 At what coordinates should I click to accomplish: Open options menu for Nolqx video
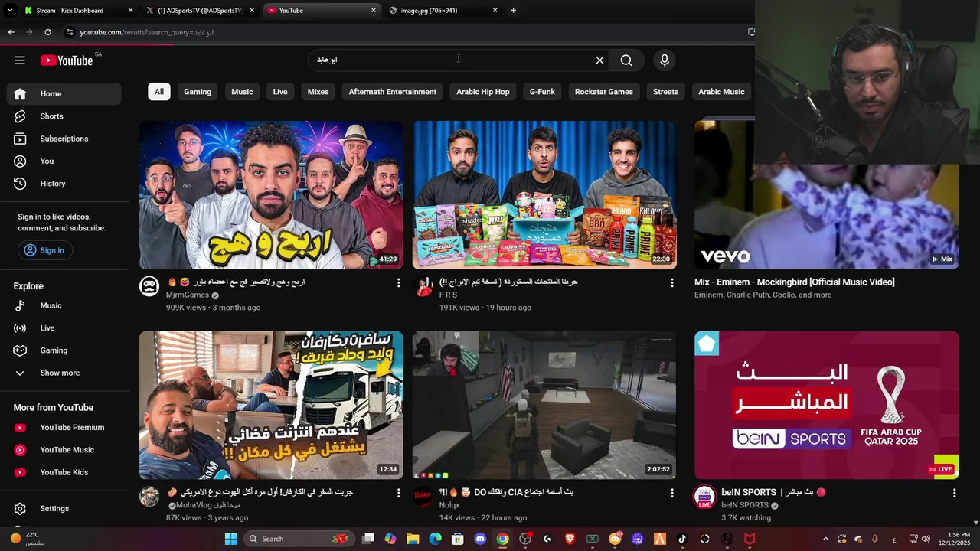672,494
